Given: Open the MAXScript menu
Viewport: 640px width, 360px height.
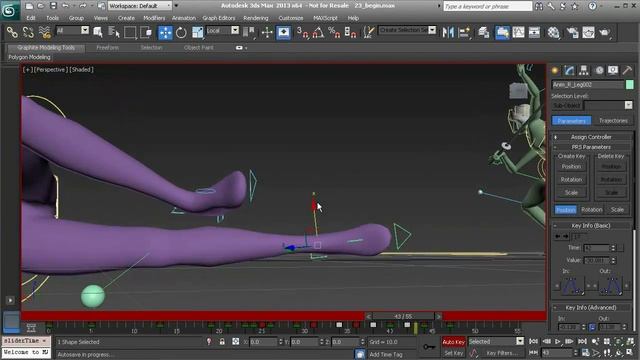Looking at the screenshot, I should pos(325,18).
